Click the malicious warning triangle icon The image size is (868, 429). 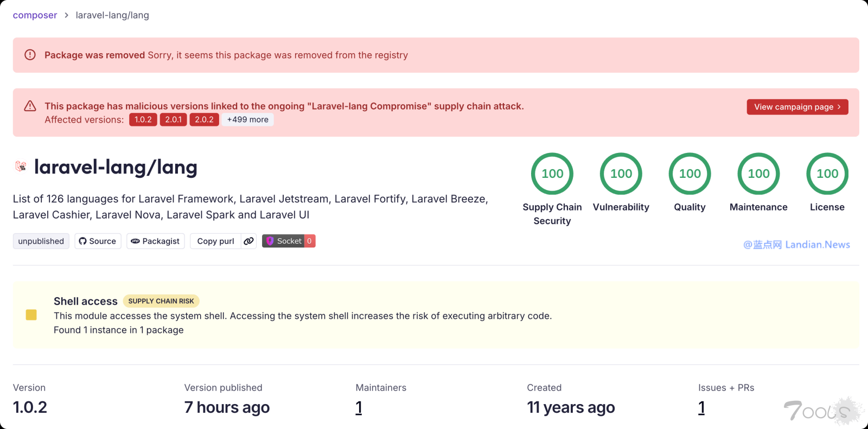pos(30,106)
